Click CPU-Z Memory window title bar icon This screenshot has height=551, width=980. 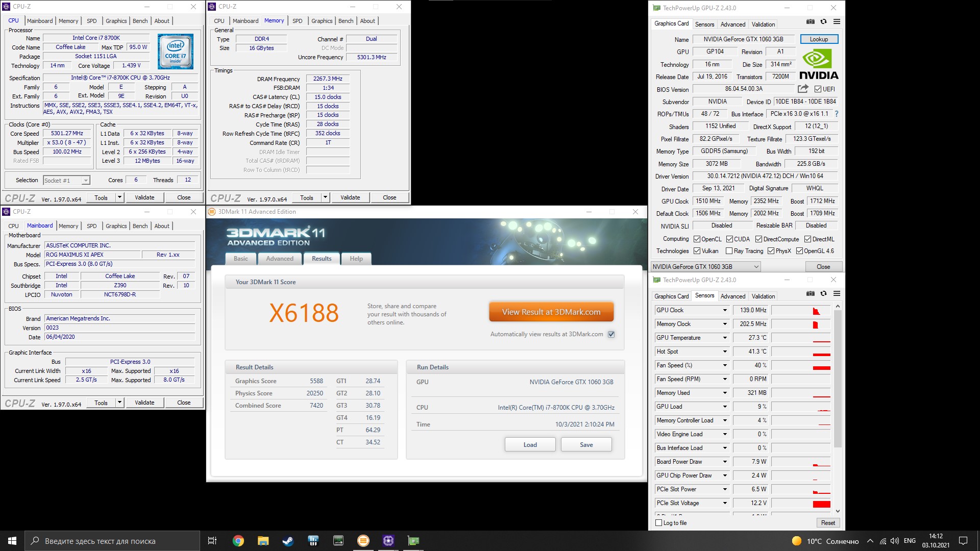click(x=212, y=7)
